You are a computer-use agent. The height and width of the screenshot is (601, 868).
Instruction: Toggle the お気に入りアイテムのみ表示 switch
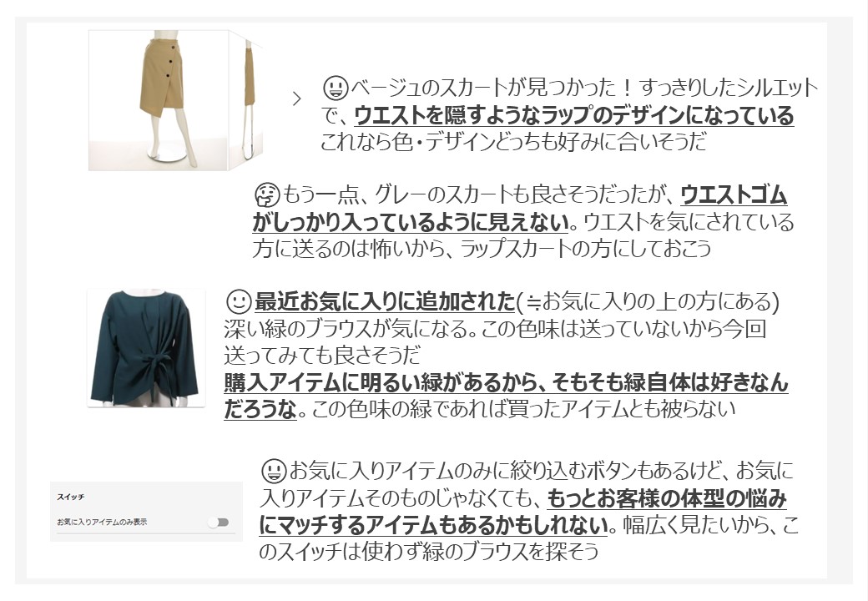pyautogui.click(x=219, y=522)
